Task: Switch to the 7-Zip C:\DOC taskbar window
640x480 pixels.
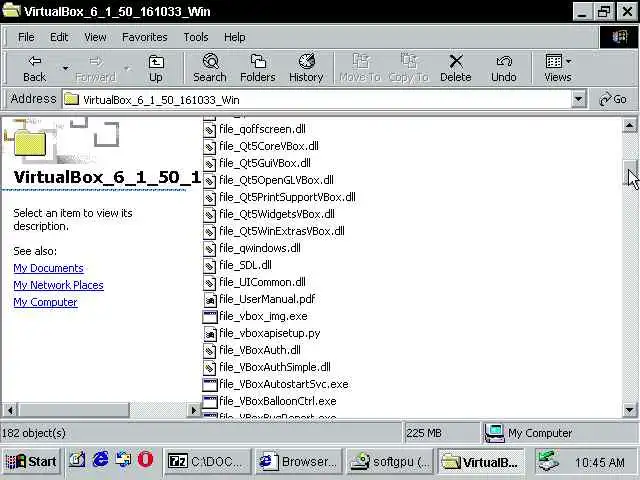Action: [x=207, y=462]
